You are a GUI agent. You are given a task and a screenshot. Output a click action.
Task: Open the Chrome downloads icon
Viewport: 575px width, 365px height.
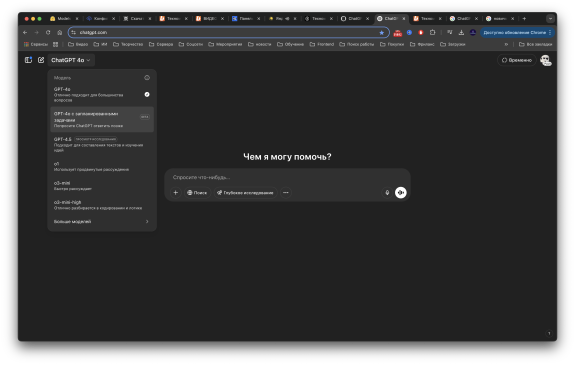tap(461, 32)
